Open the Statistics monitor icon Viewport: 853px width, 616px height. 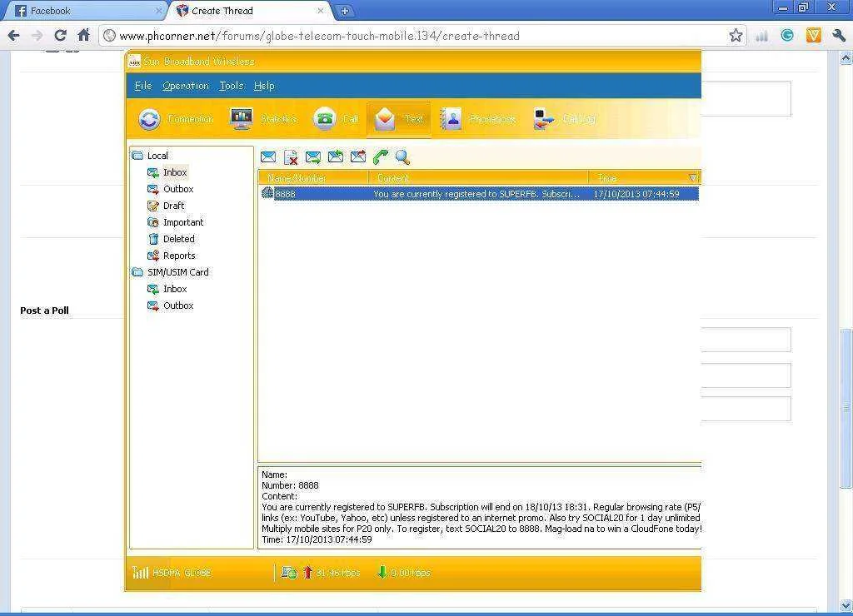tap(241, 118)
